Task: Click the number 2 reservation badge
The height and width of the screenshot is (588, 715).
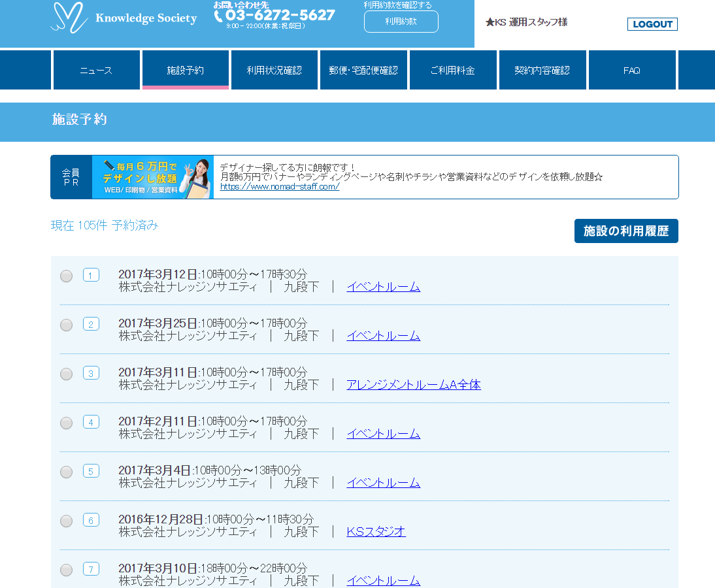Action: tap(91, 324)
